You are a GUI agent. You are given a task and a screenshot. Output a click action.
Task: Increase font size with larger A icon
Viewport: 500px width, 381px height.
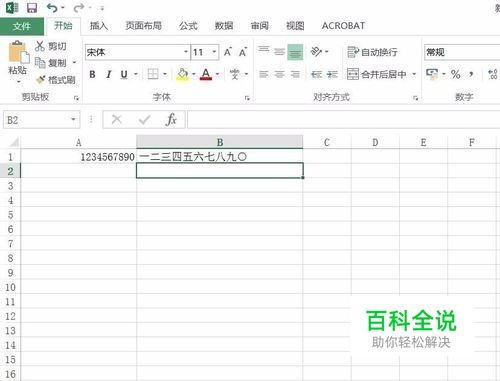click(x=228, y=52)
